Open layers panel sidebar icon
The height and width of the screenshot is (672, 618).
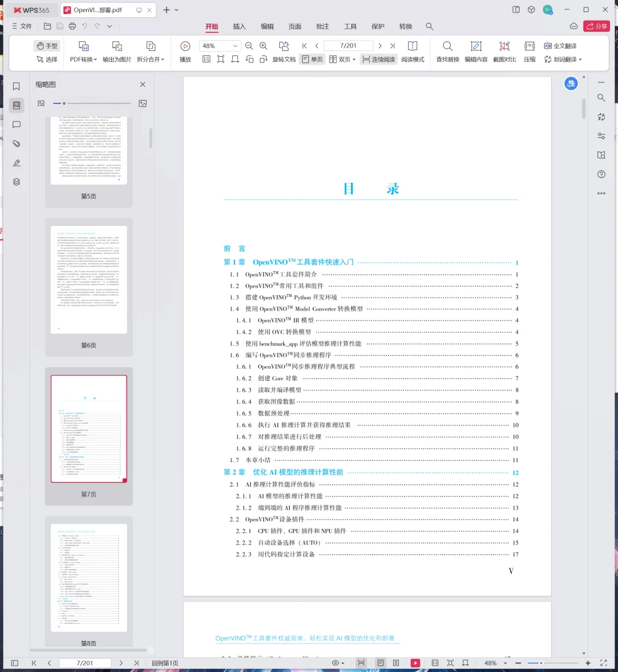pos(16,182)
